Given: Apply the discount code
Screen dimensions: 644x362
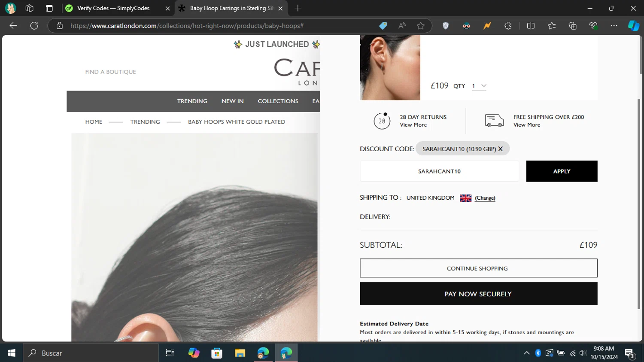Looking at the screenshot, I should click(x=562, y=171).
